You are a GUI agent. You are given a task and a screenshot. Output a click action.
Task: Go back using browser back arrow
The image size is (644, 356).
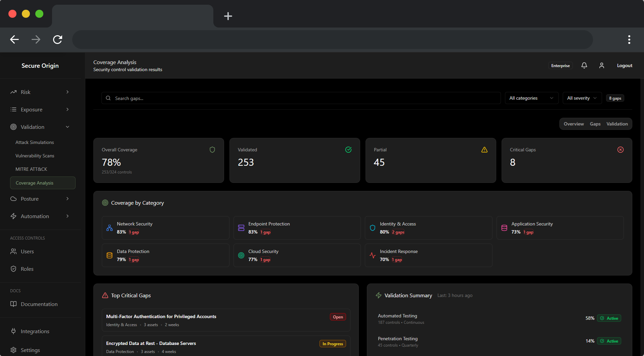pos(14,40)
